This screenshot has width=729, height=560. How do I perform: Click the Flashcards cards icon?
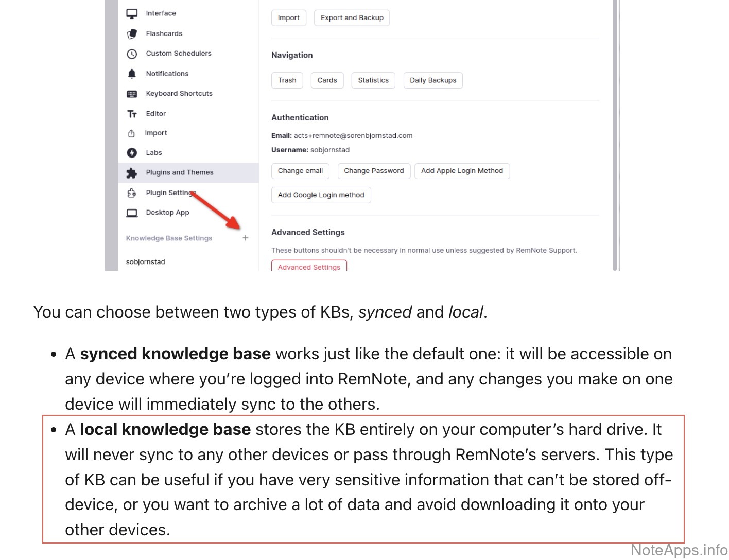coord(132,34)
